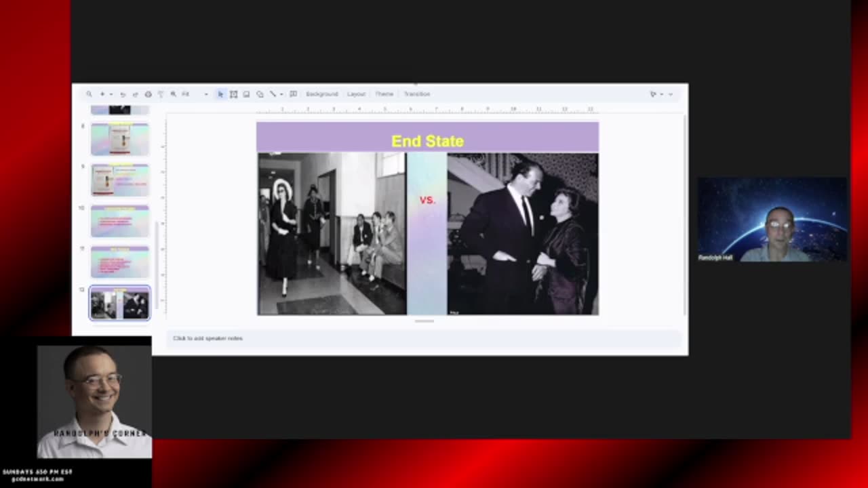Select slide 12 thumbnail with photos

[x=120, y=303]
